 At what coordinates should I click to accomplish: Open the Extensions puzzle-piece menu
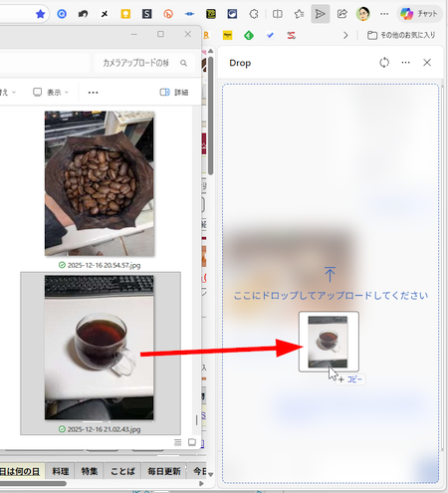[x=254, y=14]
